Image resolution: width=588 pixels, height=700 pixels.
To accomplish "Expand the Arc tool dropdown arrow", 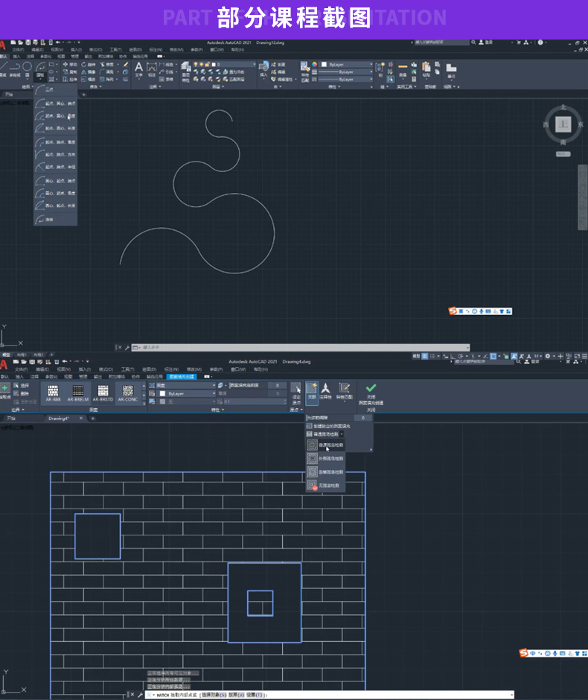I will click(x=41, y=79).
